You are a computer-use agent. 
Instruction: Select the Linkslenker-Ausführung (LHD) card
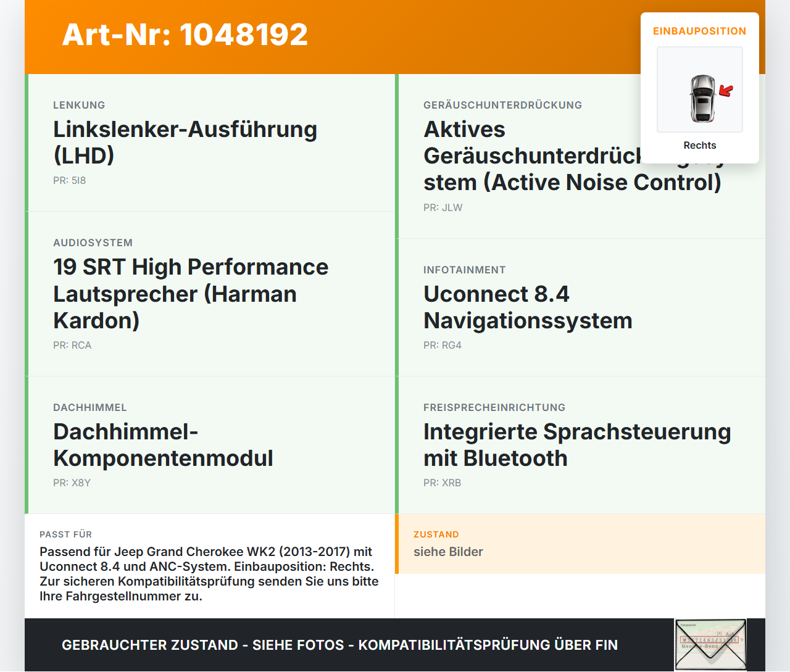point(210,143)
